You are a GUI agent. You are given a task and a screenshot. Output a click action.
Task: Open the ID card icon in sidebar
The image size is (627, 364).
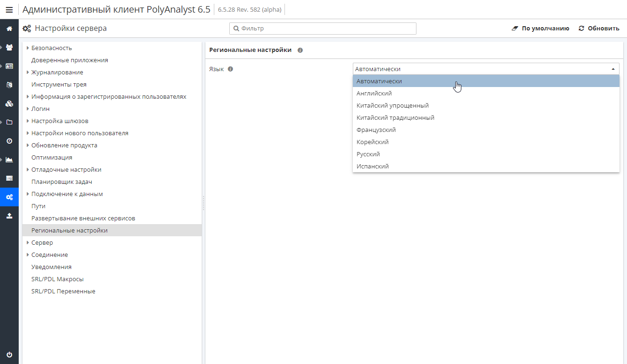coord(9,66)
